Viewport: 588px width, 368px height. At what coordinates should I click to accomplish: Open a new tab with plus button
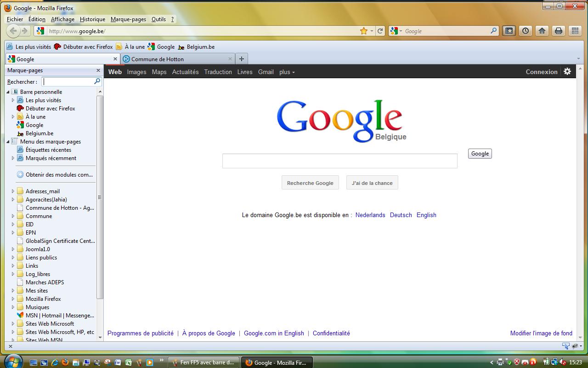coord(242,59)
